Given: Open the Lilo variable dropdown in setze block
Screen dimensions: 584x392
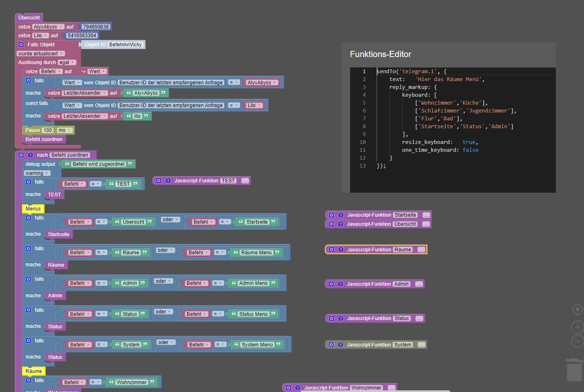Looking at the screenshot, I should 41,36.
